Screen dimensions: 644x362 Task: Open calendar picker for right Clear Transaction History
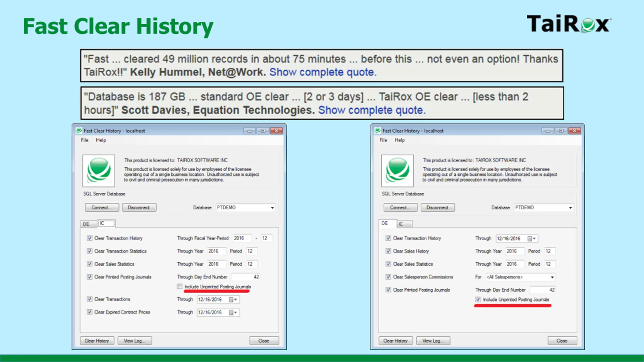[x=531, y=239]
